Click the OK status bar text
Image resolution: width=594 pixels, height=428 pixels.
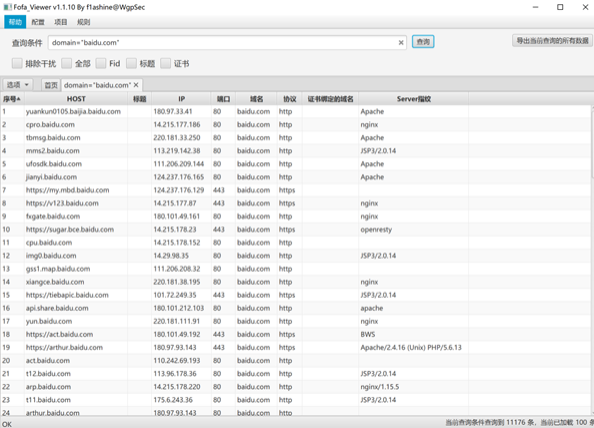[7, 424]
